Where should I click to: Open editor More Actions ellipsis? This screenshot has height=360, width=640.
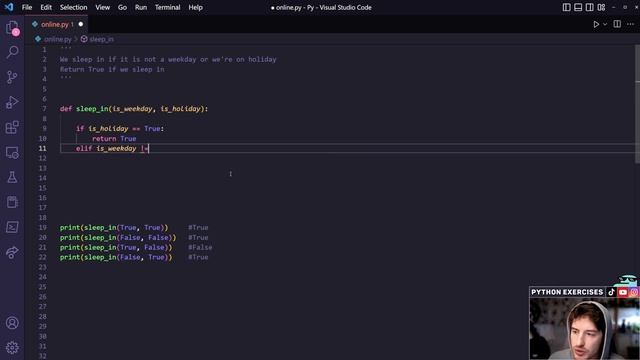pos(631,24)
